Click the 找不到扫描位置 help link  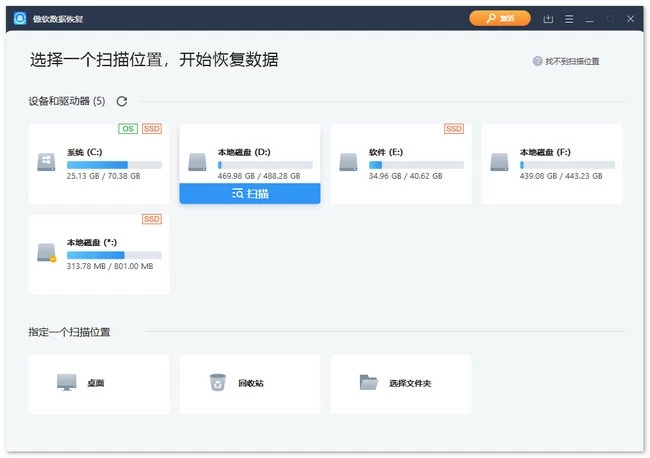coord(566,61)
